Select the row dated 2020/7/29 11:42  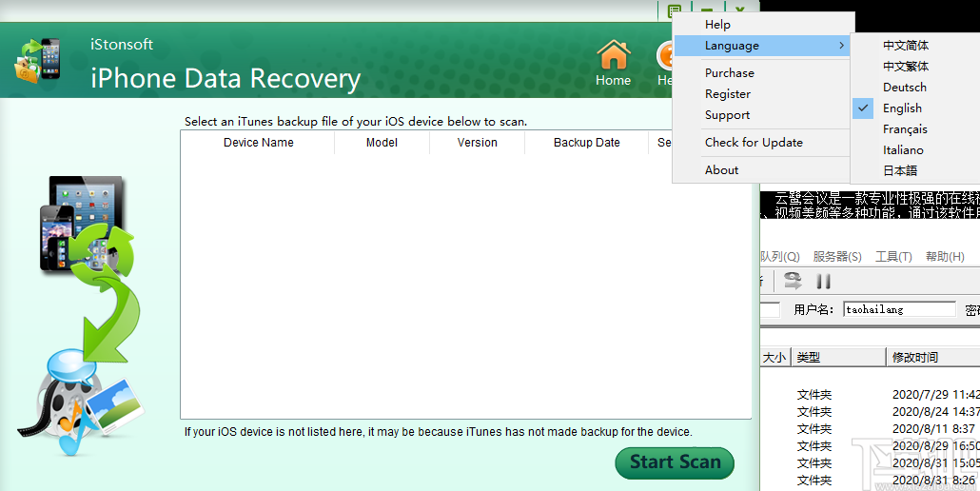(870, 395)
